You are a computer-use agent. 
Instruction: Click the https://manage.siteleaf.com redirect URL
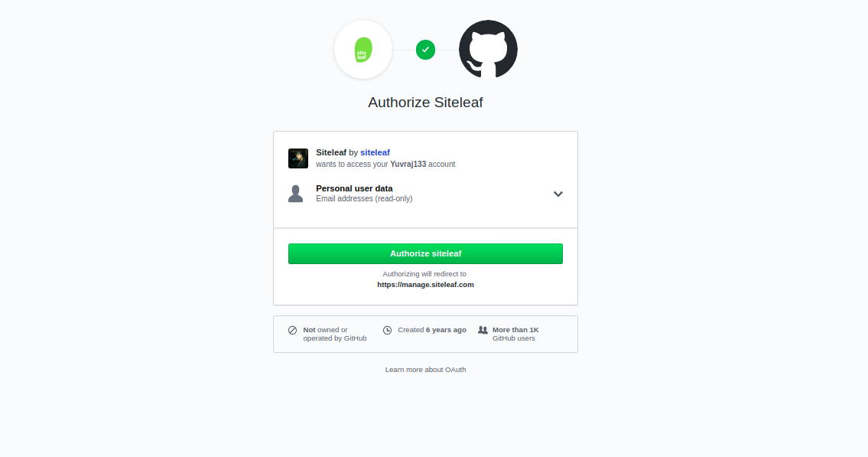425,285
